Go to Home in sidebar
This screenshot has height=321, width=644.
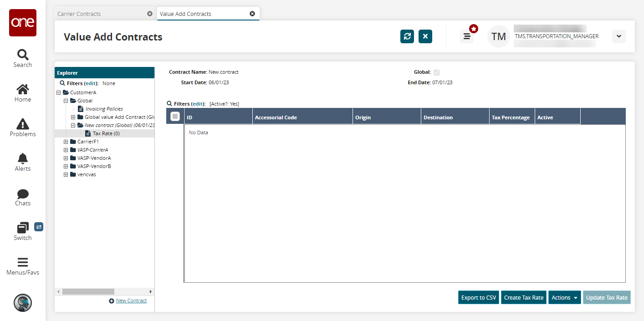tap(23, 93)
